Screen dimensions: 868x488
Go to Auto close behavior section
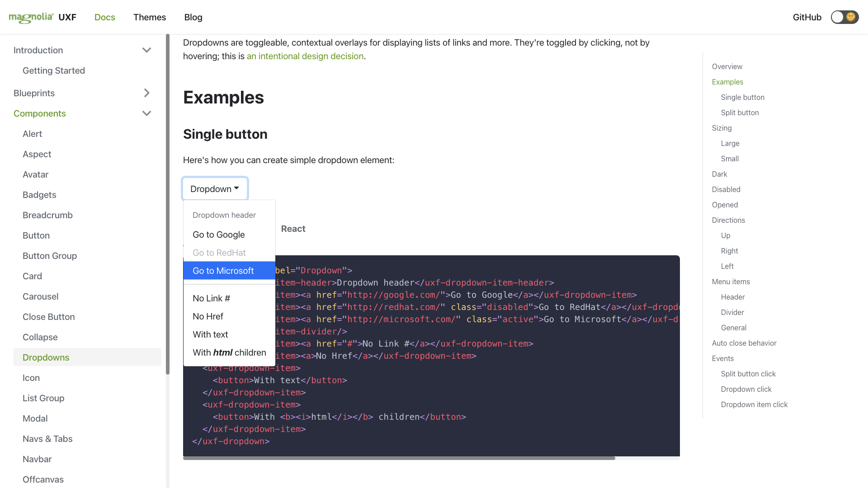(x=744, y=343)
